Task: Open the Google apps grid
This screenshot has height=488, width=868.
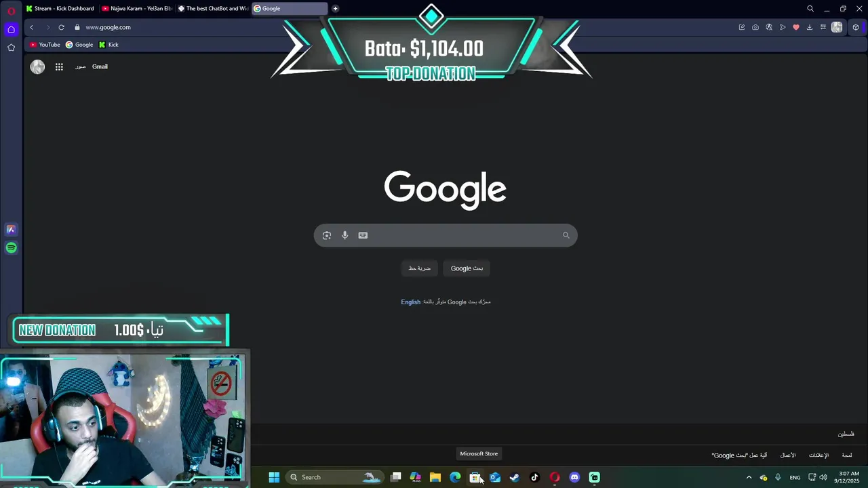Action: pos(59,66)
